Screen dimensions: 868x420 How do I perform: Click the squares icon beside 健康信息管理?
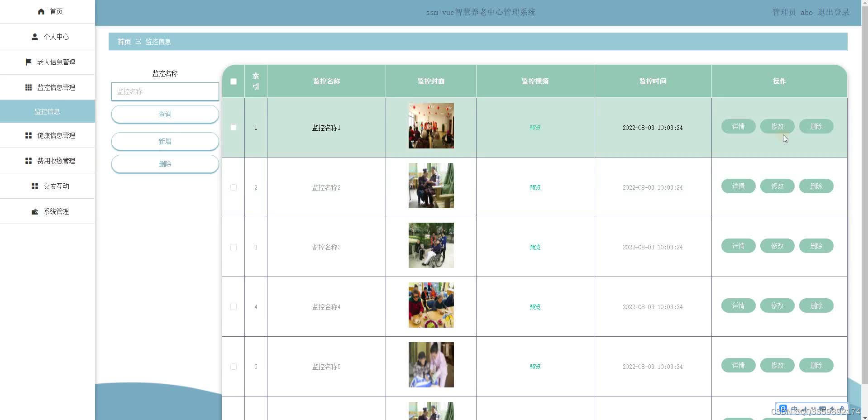29,136
